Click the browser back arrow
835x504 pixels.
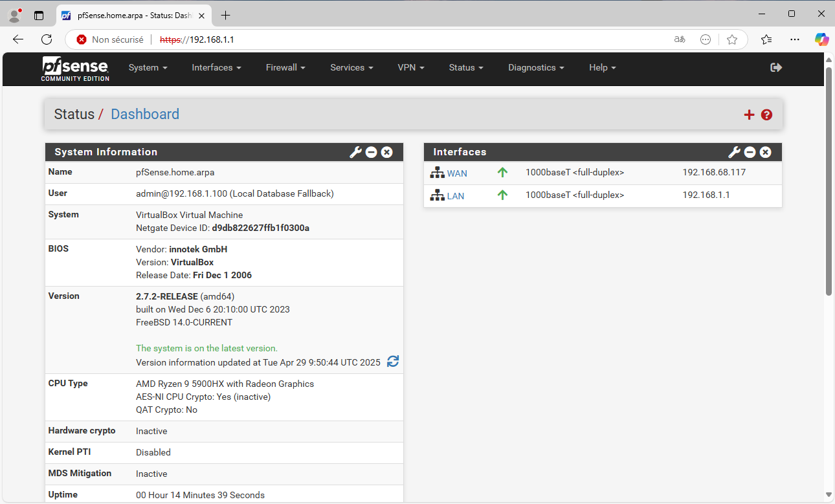18,39
